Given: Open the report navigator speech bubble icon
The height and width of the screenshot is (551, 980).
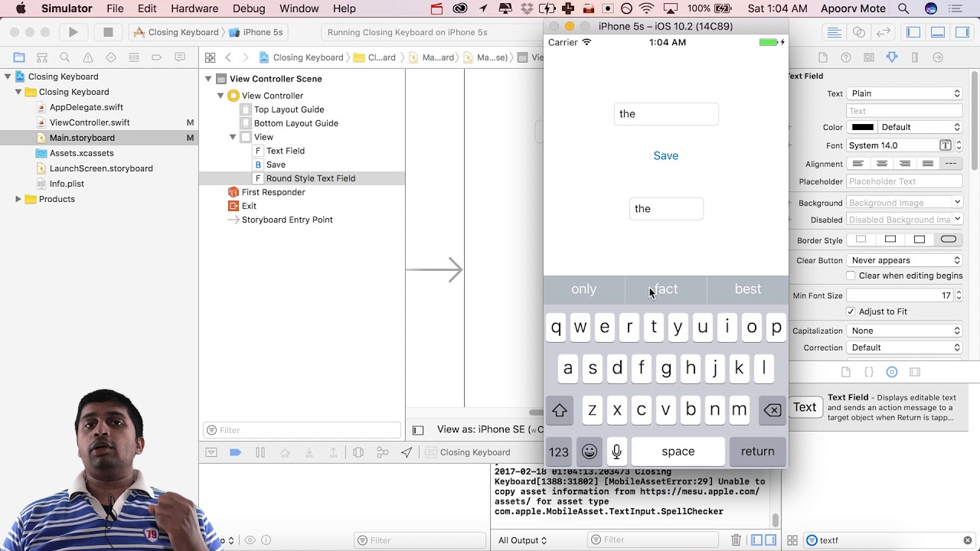Looking at the screenshot, I should (x=180, y=57).
